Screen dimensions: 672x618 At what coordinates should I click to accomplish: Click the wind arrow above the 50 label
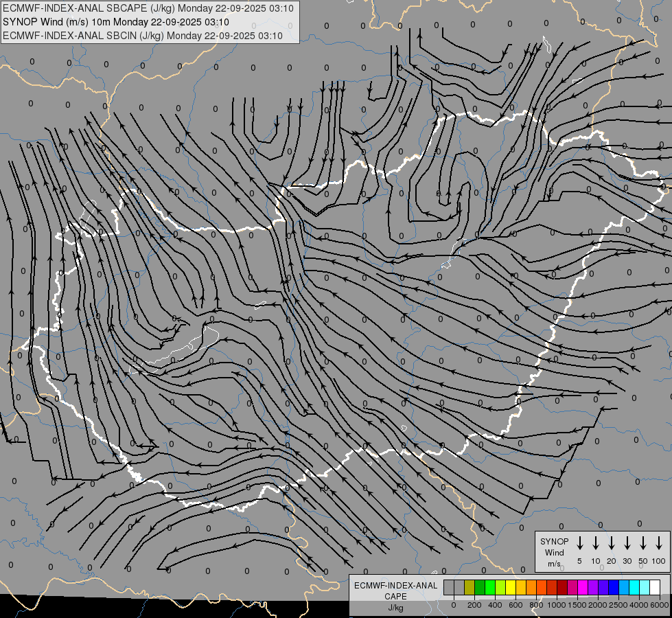[x=643, y=543]
